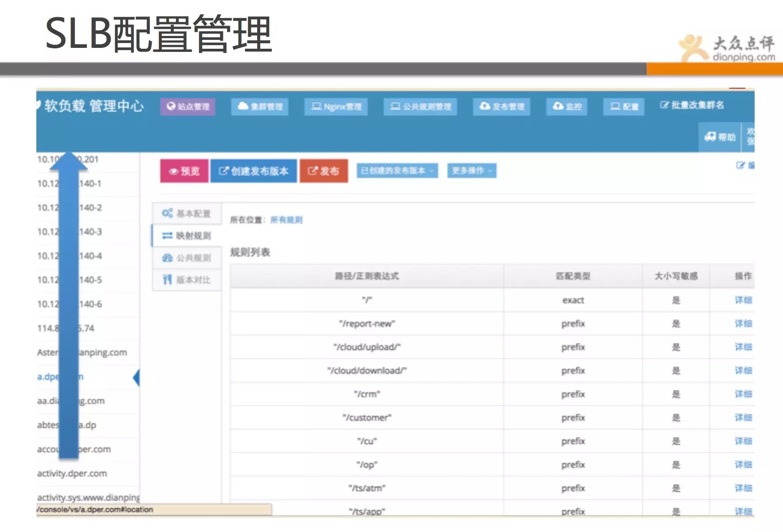Click the "/ts/atm" path cell
The height and width of the screenshot is (532, 783).
click(x=367, y=488)
